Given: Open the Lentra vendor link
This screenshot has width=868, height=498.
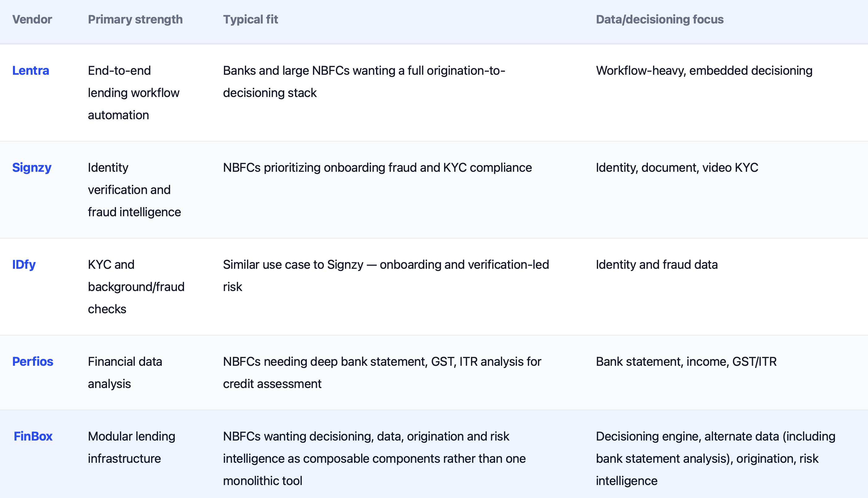Looking at the screenshot, I should pos(31,70).
